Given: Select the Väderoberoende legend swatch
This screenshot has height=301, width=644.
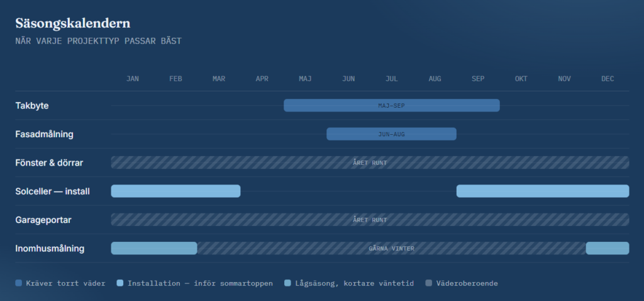Looking at the screenshot, I should 429,283.
